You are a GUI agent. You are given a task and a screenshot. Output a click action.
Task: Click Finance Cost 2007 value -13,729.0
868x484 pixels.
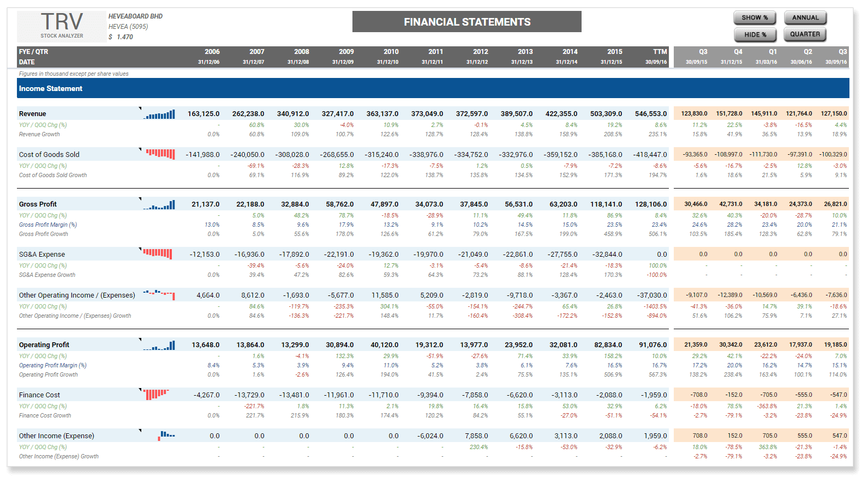(249, 395)
